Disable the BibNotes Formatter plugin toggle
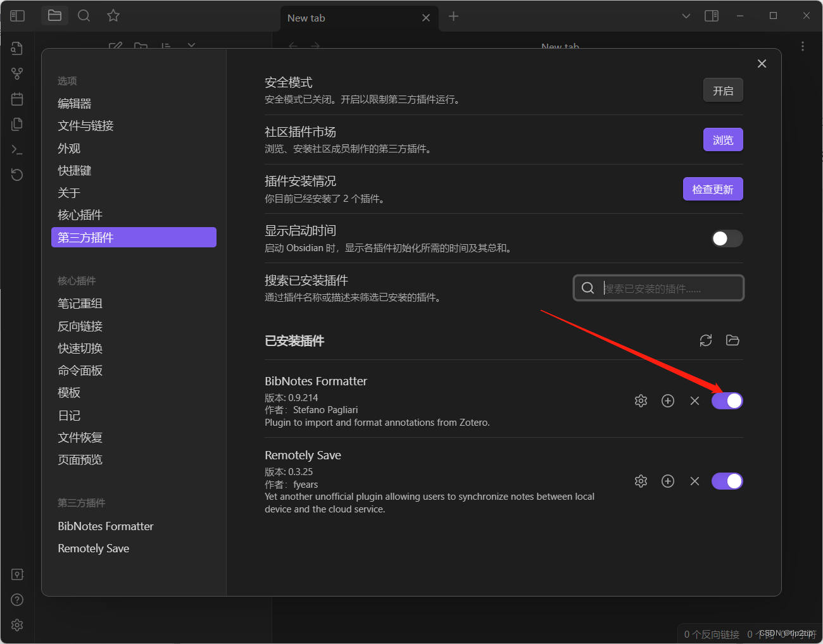Image resolution: width=823 pixels, height=644 pixels. [727, 401]
